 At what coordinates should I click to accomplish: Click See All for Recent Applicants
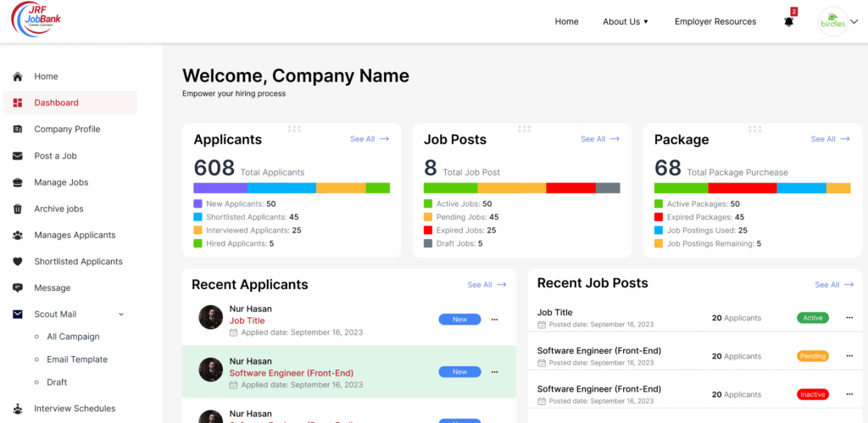487,285
